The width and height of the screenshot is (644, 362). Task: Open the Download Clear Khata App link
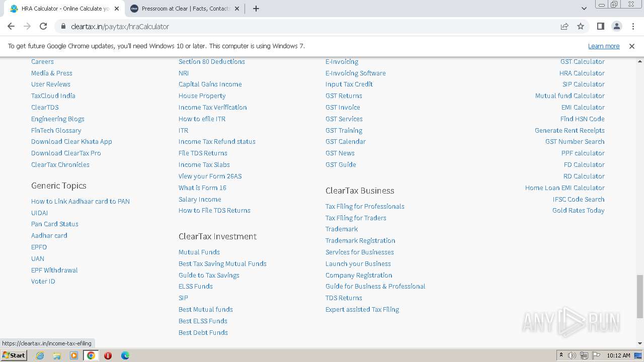coord(71,141)
